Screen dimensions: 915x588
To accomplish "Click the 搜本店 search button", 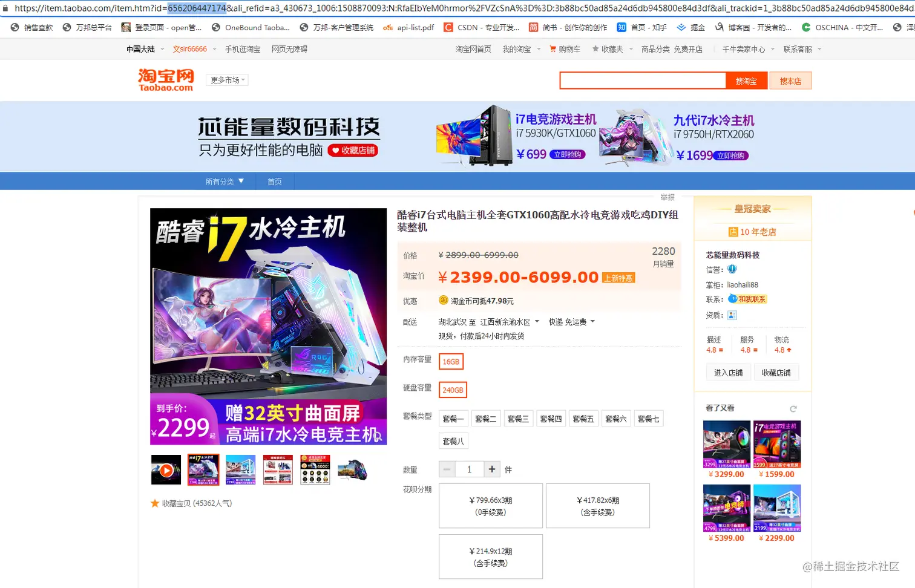I will [790, 80].
